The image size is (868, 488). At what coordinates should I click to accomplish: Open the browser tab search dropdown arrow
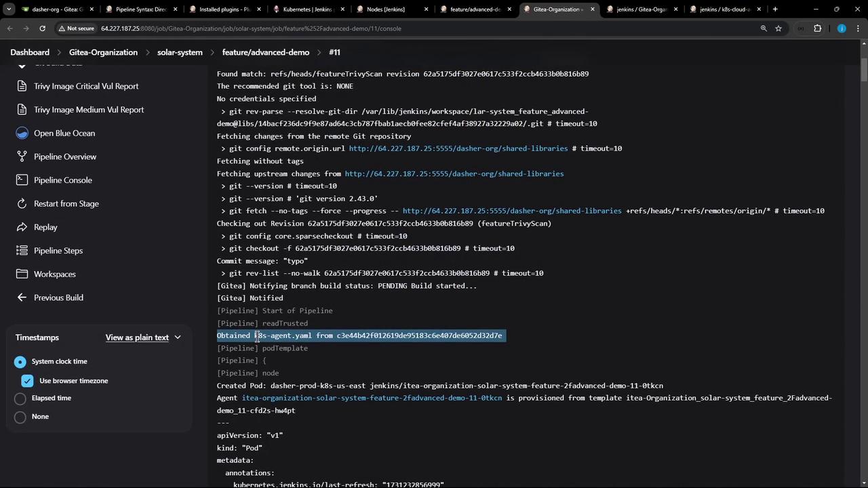pyautogui.click(x=9, y=9)
